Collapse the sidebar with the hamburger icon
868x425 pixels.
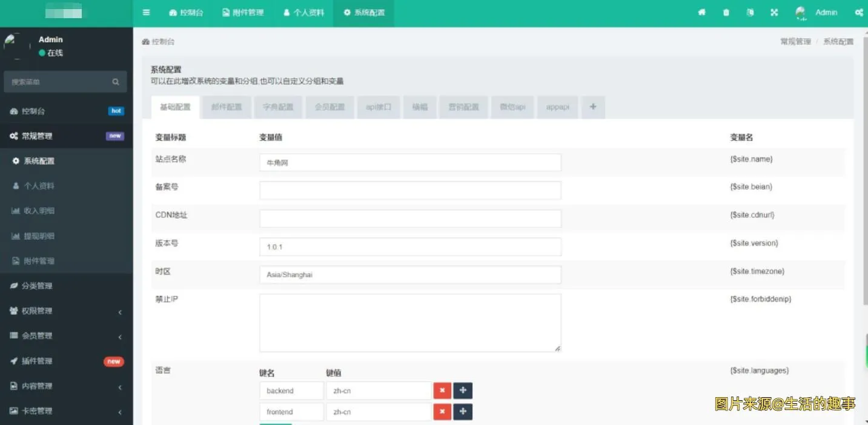click(146, 12)
